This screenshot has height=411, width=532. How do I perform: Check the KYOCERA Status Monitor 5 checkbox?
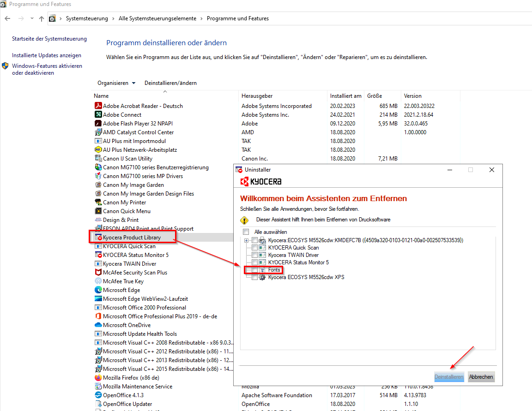click(254, 262)
